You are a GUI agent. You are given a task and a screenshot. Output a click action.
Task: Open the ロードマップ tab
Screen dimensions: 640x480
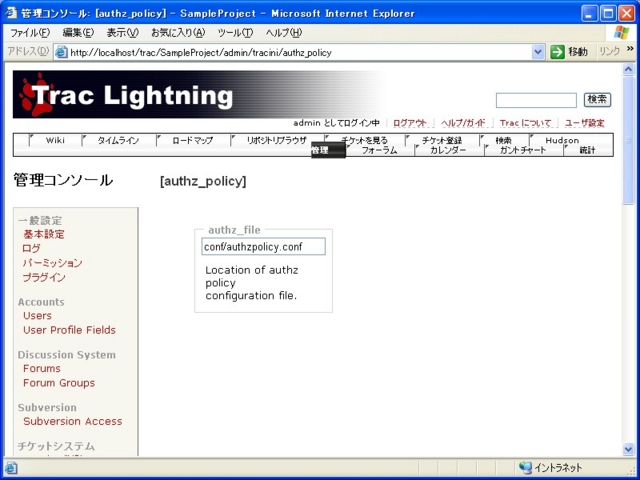193,140
